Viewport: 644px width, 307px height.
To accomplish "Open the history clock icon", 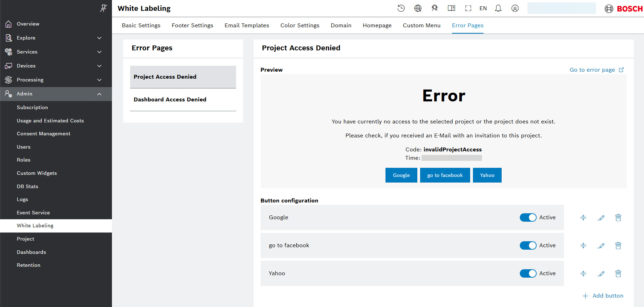I will (401, 8).
